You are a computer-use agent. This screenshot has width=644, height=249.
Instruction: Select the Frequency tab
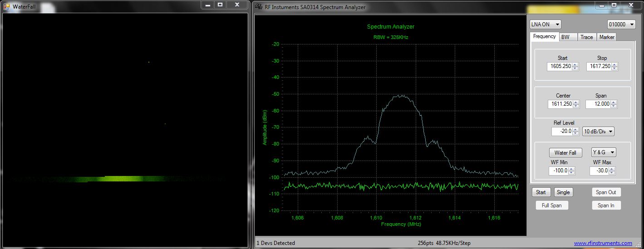(x=544, y=37)
